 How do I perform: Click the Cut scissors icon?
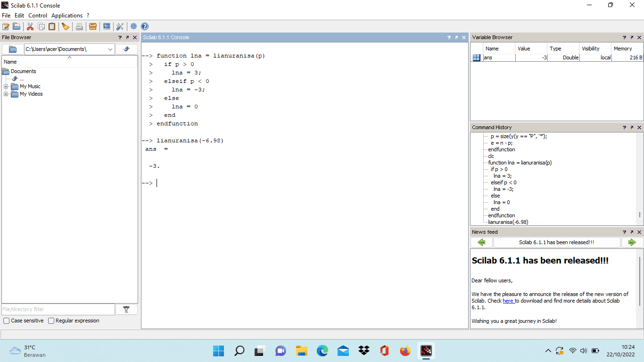click(x=30, y=26)
